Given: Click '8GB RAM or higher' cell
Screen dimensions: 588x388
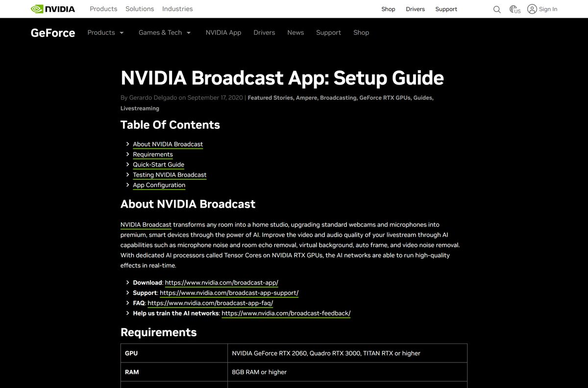Looking at the screenshot, I should coord(347,372).
